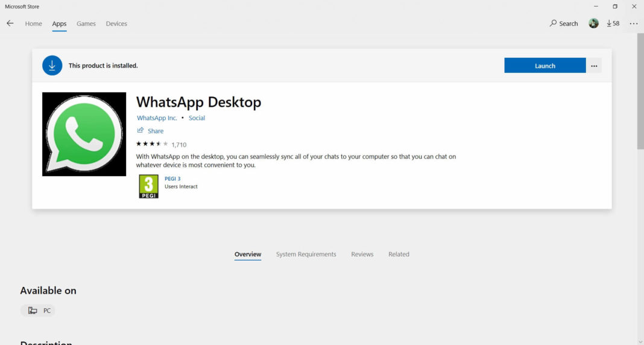644x345 pixels.
Task: Go back with the back arrow
Action: point(10,24)
